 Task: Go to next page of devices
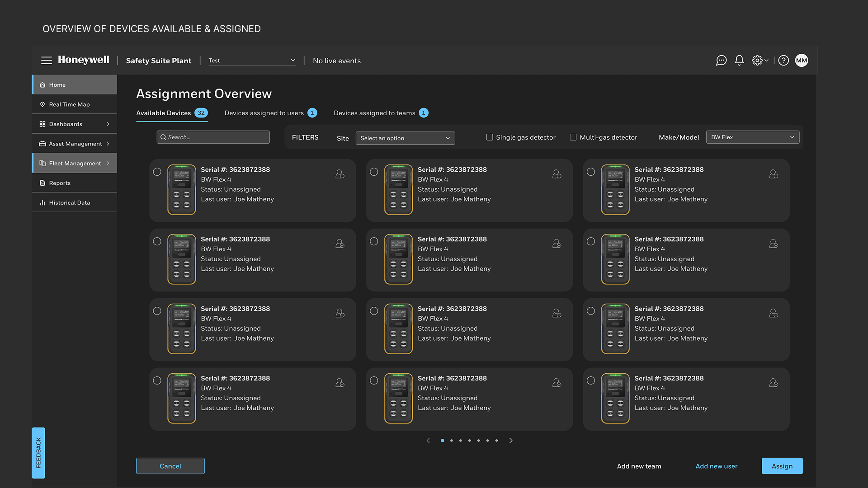click(511, 441)
